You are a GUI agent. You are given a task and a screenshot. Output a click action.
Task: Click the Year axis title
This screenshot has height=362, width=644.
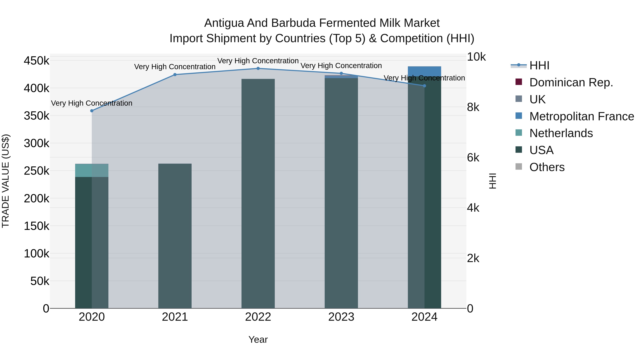tap(258, 340)
